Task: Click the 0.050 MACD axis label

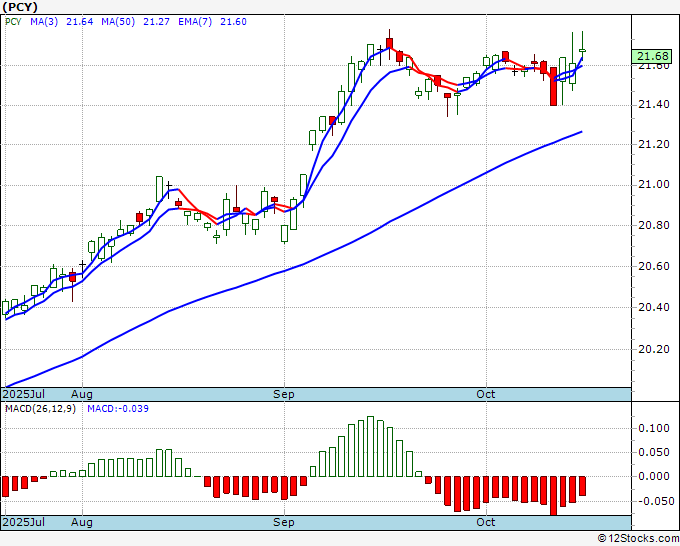Action: pyautogui.click(x=654, y=452)
